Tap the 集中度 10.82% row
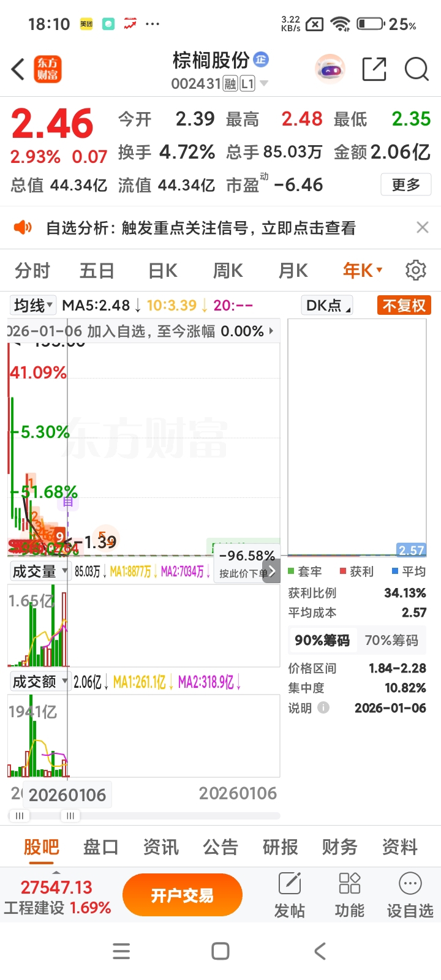This screenshot has height=980, width=441. click(357, 688)
